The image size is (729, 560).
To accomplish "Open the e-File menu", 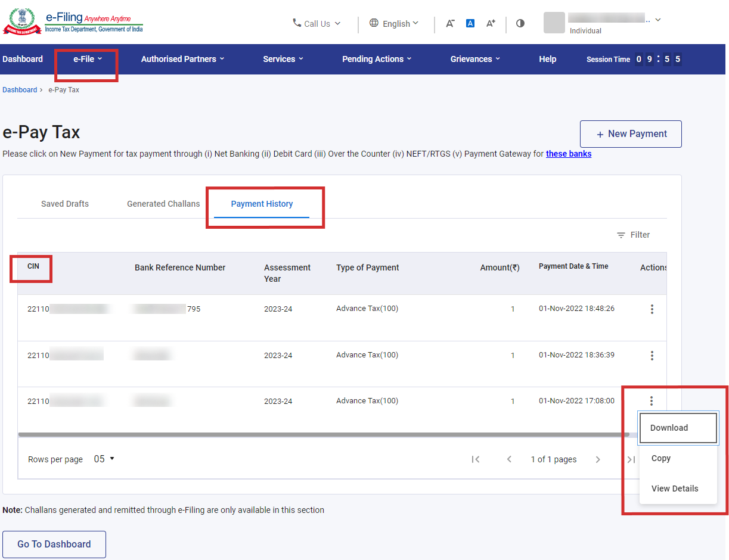I will pyautogui.click(x=88, y=59).
